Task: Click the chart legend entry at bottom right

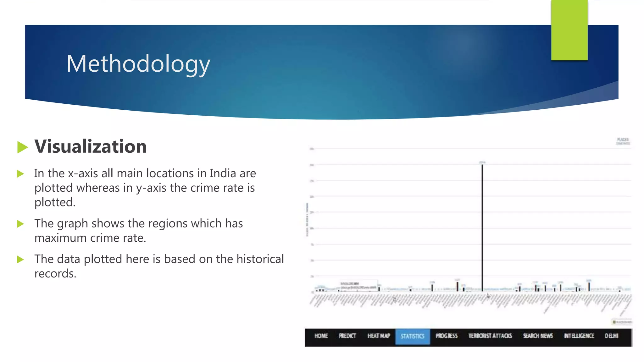Action: point(622,322)
